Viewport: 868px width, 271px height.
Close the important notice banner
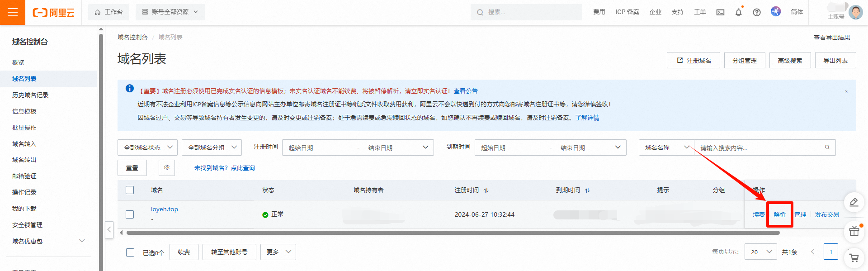pyautogui.click(x=846, y=91)
